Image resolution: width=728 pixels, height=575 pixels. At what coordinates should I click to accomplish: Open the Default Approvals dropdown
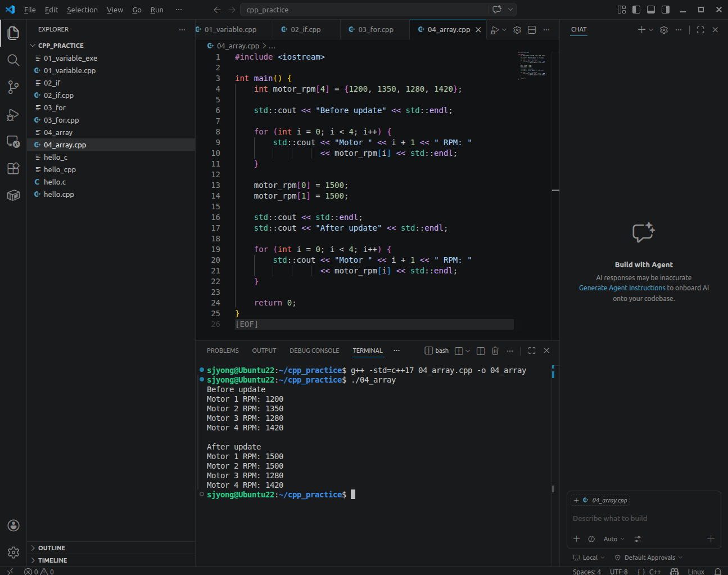(x=648, y=558)
